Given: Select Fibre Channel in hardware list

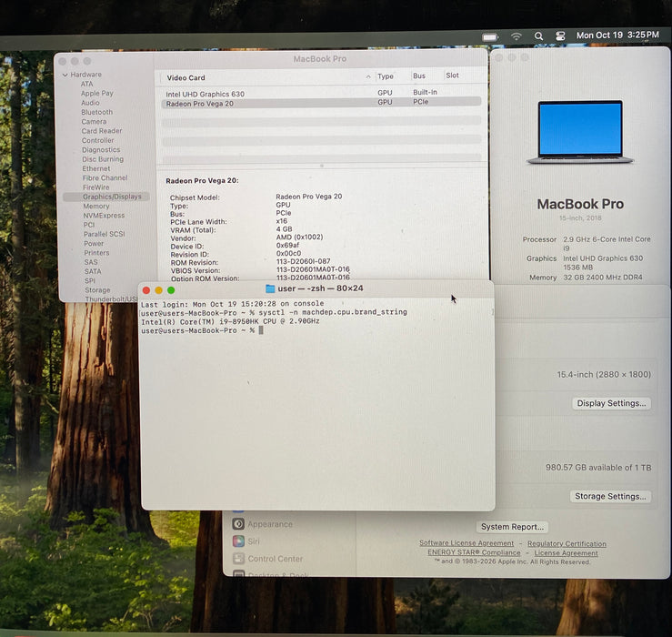Looking at the screenshot, I should click(105, 177).
